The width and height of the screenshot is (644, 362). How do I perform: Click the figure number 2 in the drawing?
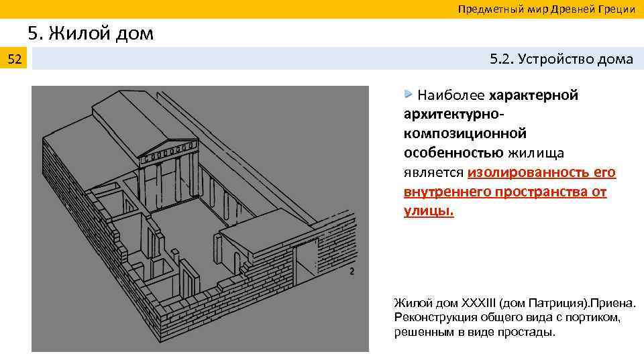pyautogui.click(x=352, y=271)
